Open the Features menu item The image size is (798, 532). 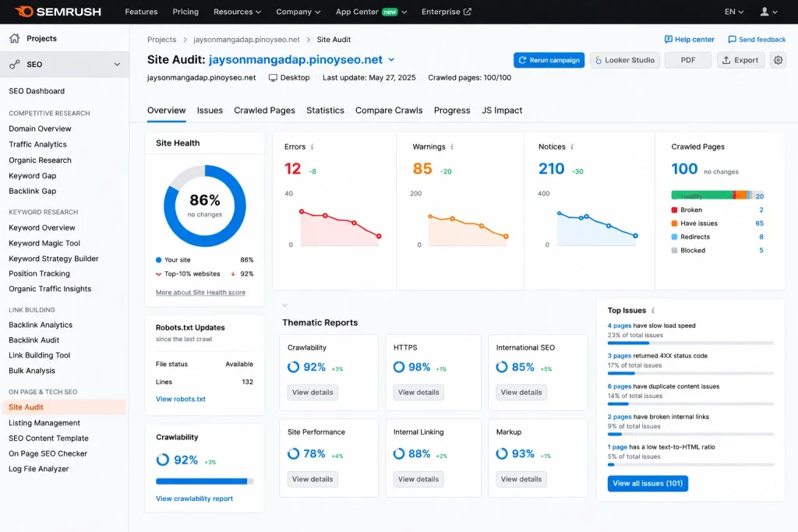(x=142, y=11)
